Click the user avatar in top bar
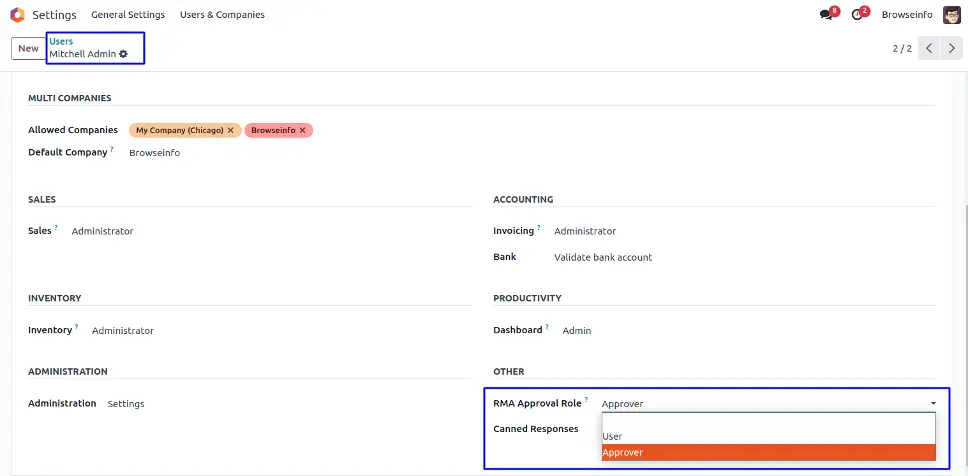The width and height of the screenshot is (968, 476). 951,15
